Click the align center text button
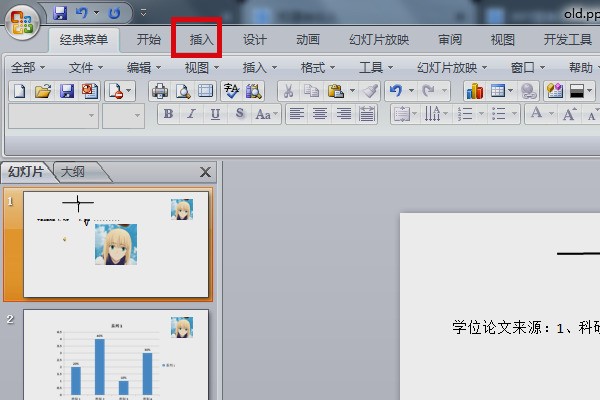This screenshot has height=400, width=600. [320, 115]
